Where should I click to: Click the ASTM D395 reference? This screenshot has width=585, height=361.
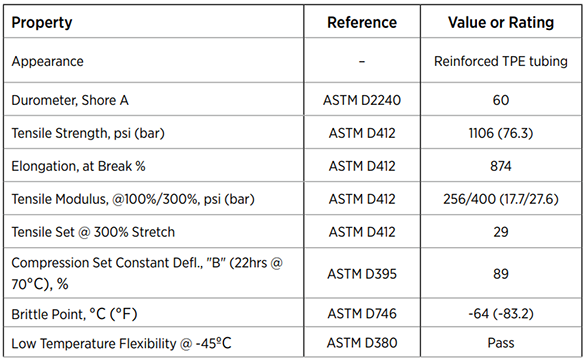point(362,274)
